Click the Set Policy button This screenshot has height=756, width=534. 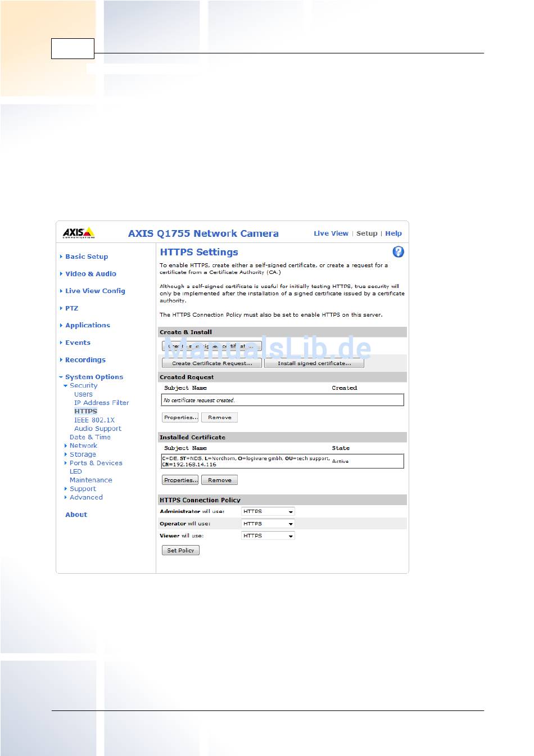coord(180,550)
